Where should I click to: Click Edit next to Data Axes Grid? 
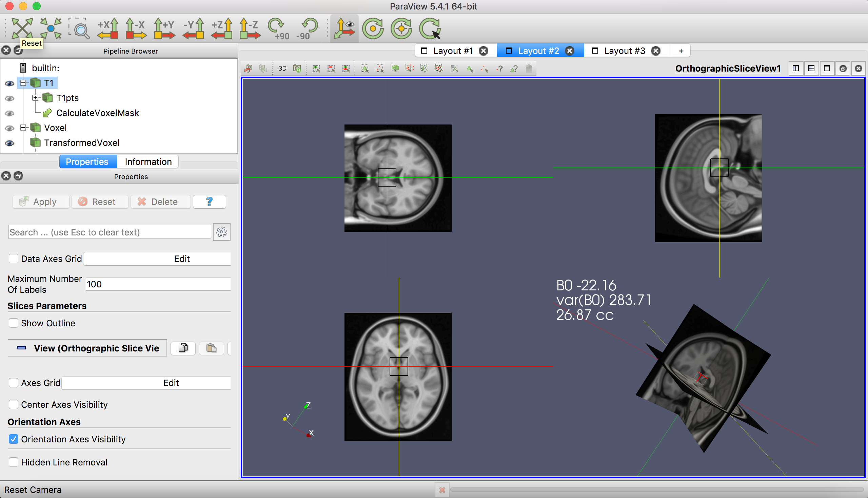181,259
